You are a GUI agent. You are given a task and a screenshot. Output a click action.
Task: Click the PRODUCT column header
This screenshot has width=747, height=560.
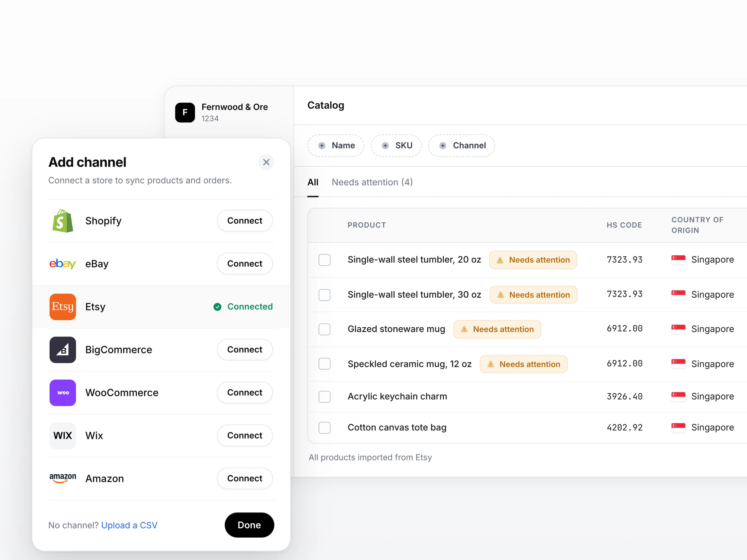click(x=367, y=225)
